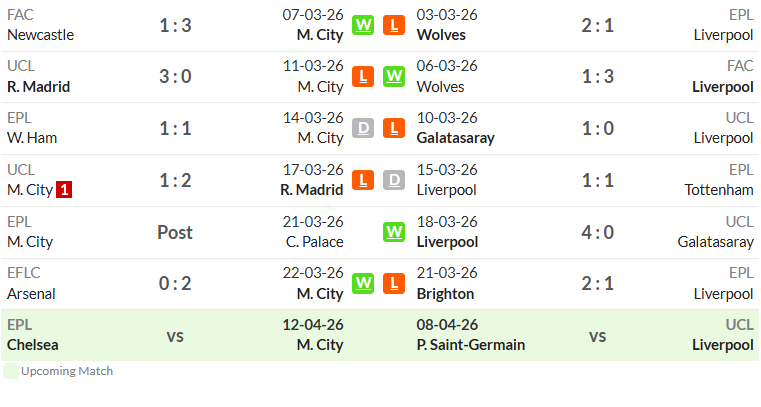
Task: Open the 1:3 Newcastle vs M. City score
Action: 175,25
